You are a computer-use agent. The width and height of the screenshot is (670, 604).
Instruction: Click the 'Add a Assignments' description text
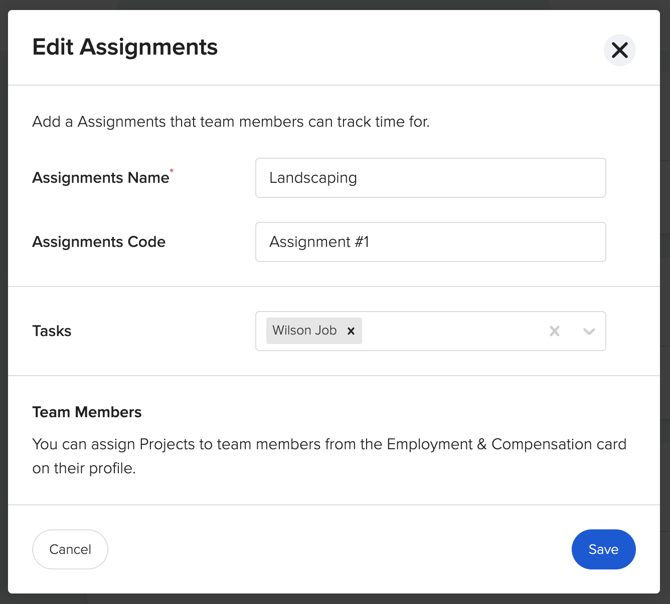click(231, 122)
